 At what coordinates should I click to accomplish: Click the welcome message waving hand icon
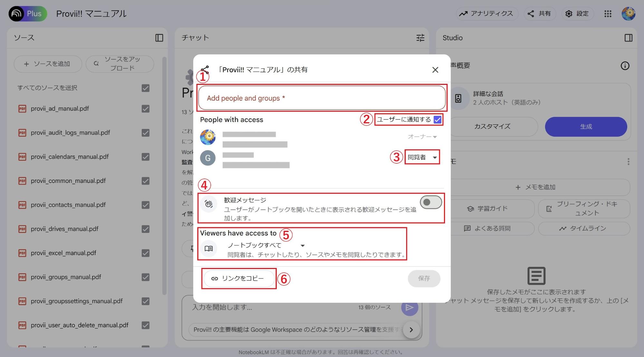tap(208, 204)
